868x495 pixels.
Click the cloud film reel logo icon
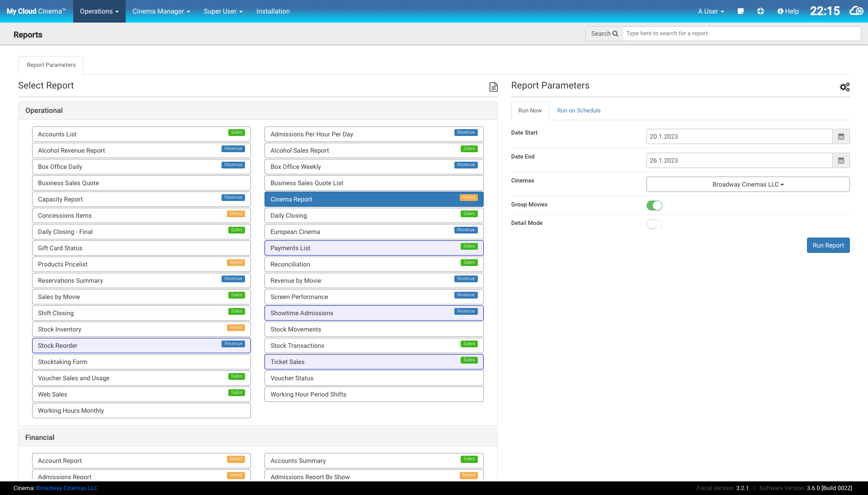(x=856, y=11)
